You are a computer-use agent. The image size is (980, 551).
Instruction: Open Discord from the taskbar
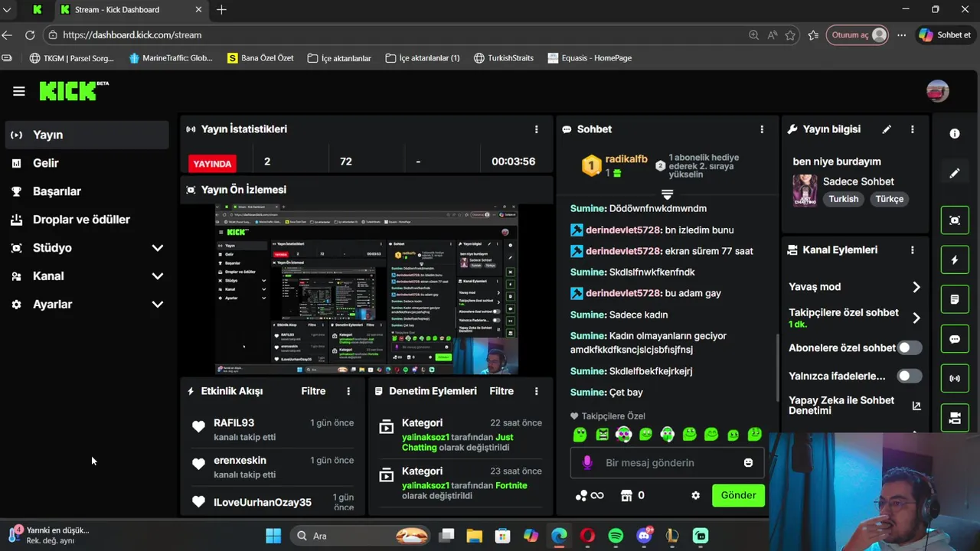pos(644,536)
